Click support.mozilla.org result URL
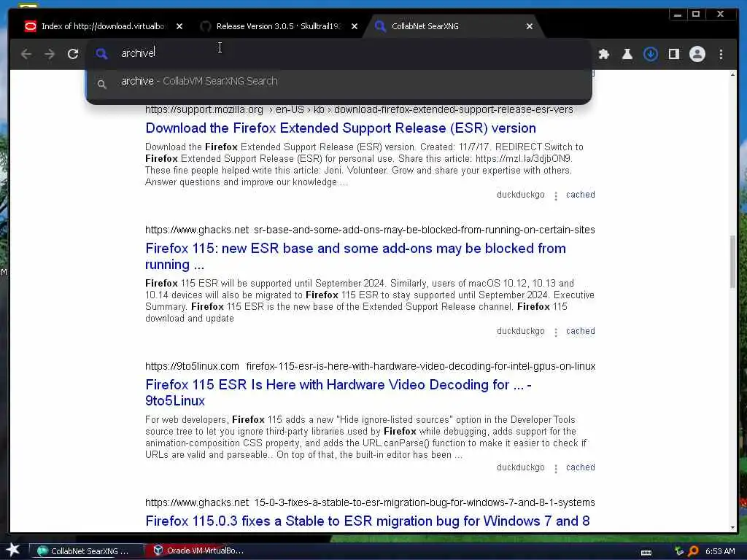Image resolution: width=747 pixels, height=560 pixels. coord(359,109)
